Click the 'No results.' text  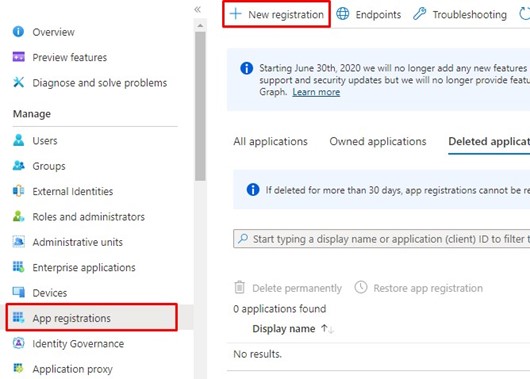(257, 354)
